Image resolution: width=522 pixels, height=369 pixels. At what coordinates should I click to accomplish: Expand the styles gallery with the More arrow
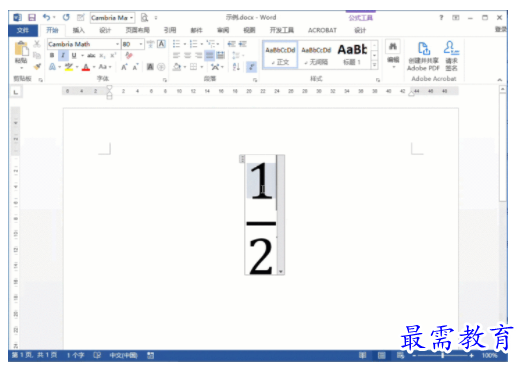point(374,65)
